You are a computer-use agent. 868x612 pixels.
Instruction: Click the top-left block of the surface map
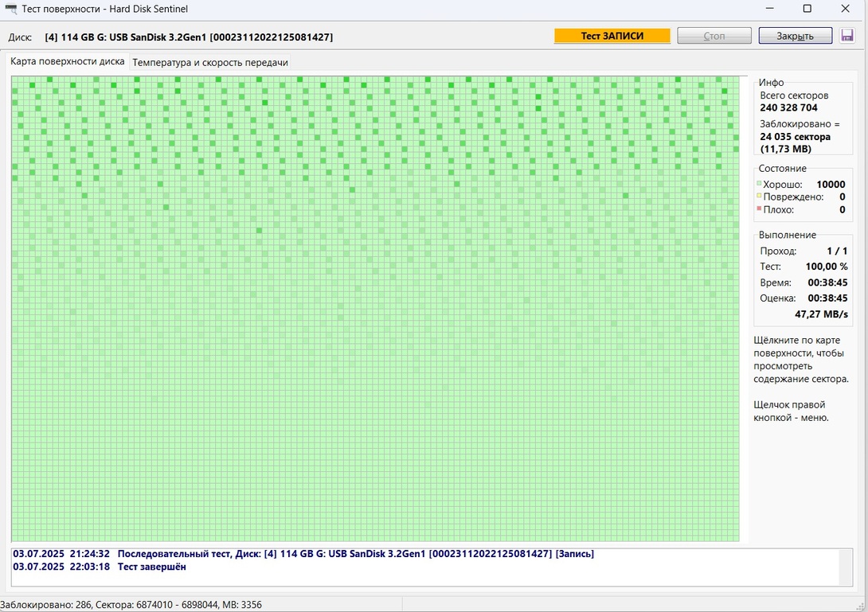point(15,80)
